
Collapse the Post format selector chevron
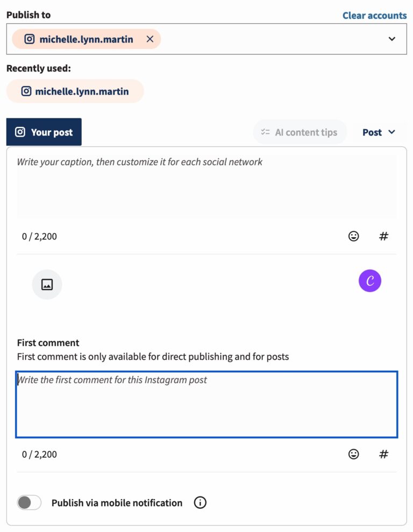[x=393, y=132]
